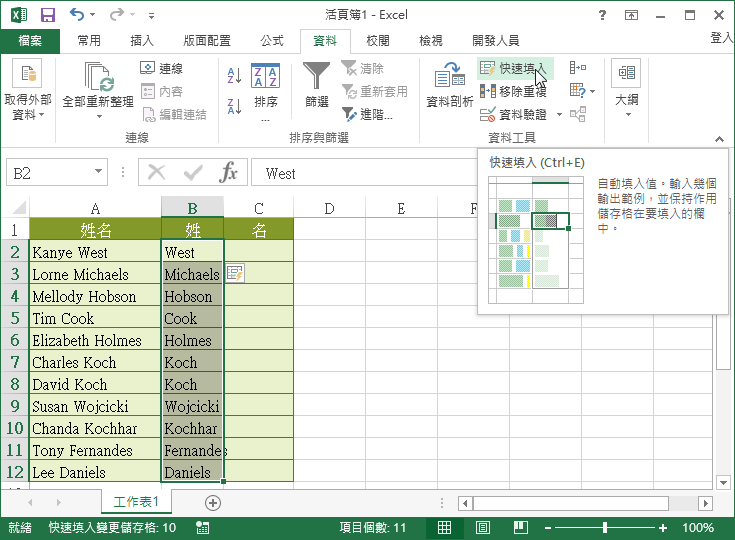Image resolution: width=735 pixels, height=540 pixels.
Task: Open the 校閱 Review tab
Action: pyautogui.click(x=378, y=41)
